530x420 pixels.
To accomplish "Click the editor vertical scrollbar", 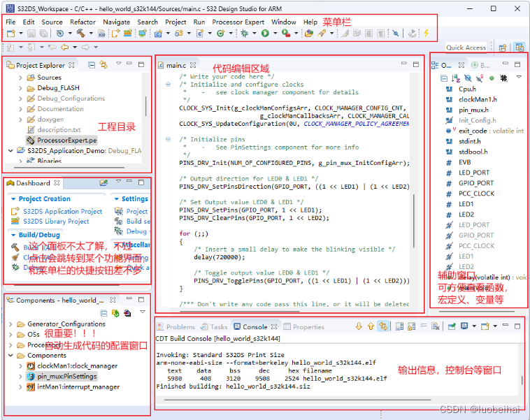I will (413, 221).
